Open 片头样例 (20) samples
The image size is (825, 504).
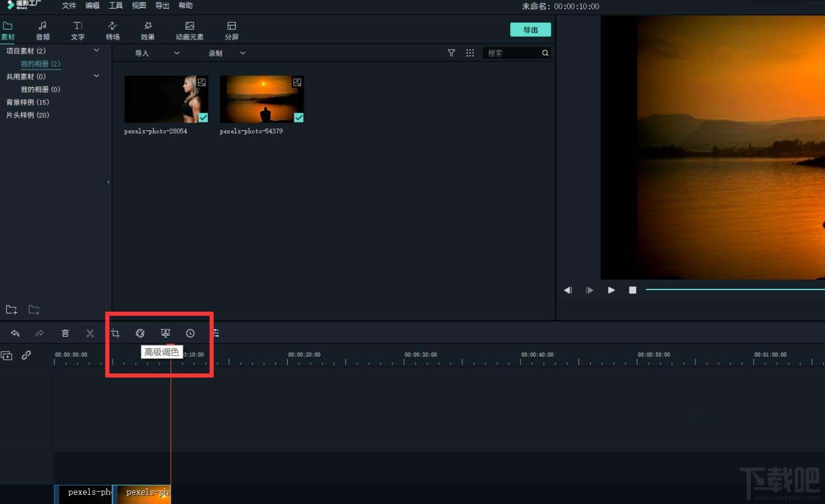click(28, 116)
